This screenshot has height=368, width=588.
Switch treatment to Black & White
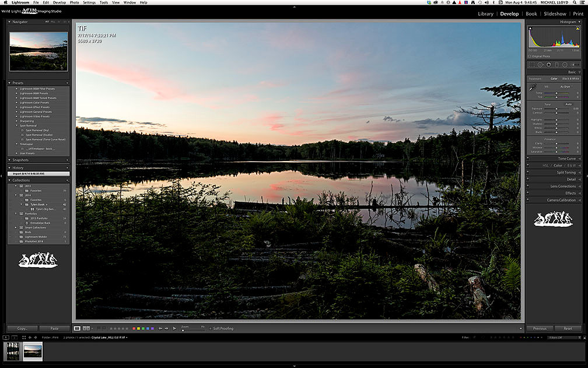point(570,79)
